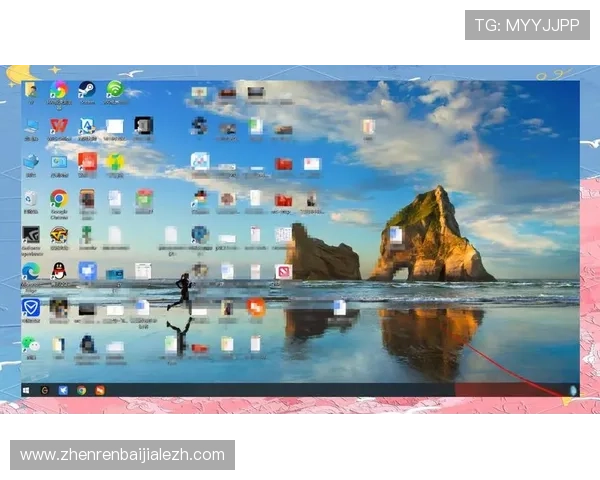Open the WPS Office desktop icon
The height and width of the screenshot is (480, 600).
(x=59, y=126)
